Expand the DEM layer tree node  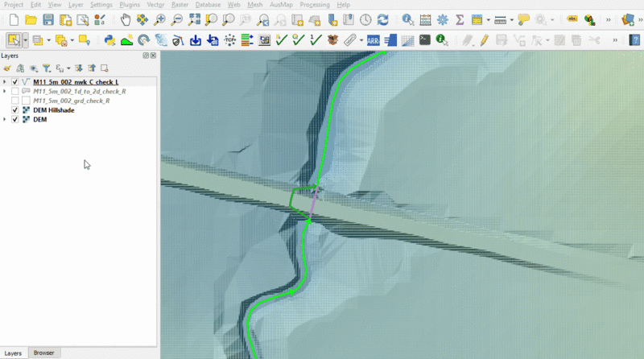[x=5, y=120]
